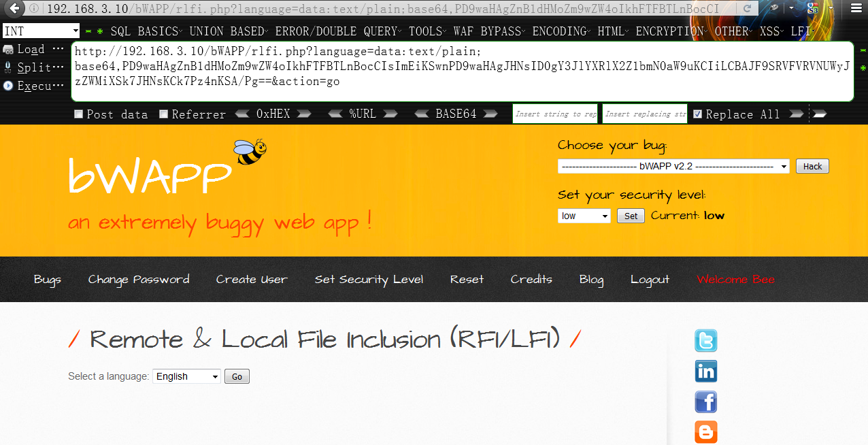Click left arrow beside %URL to decode
This screenshot has width=868, height=445.
pyautogui.click(x=336, y=114)
